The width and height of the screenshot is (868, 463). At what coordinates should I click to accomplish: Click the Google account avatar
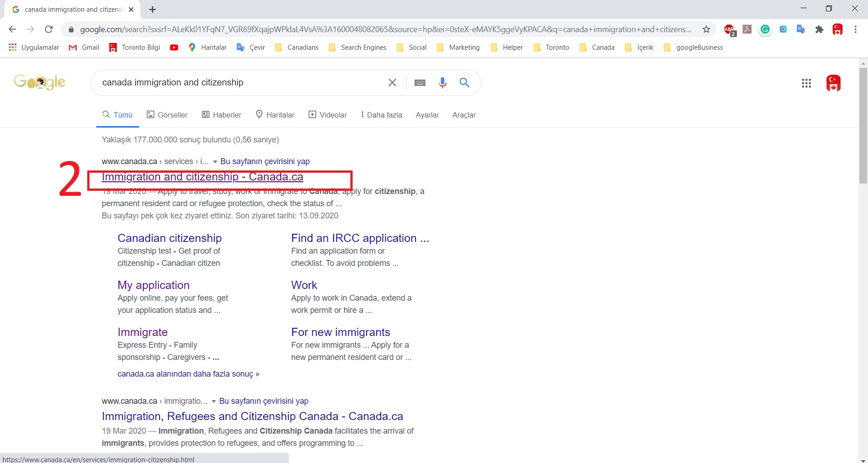pos(833,83)
